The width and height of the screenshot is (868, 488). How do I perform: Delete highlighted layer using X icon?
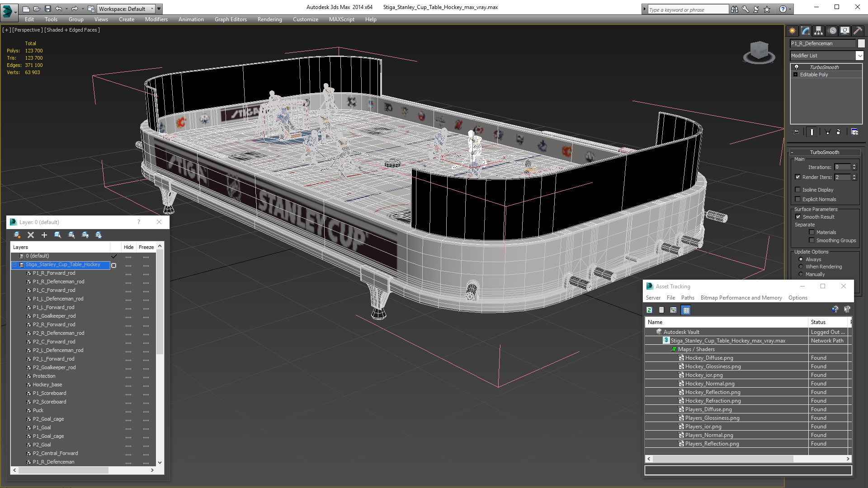click(31, 235)
